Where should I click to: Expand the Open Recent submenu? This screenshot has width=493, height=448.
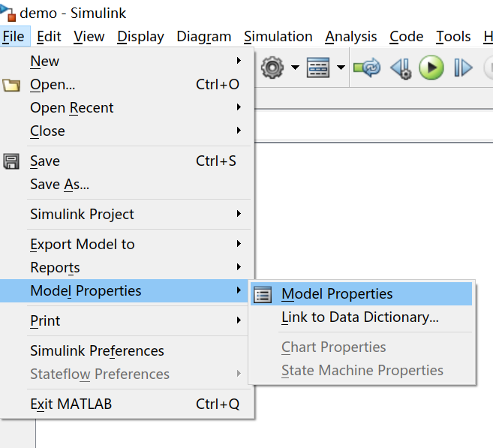pyautogui.click(x=127, y=107)
